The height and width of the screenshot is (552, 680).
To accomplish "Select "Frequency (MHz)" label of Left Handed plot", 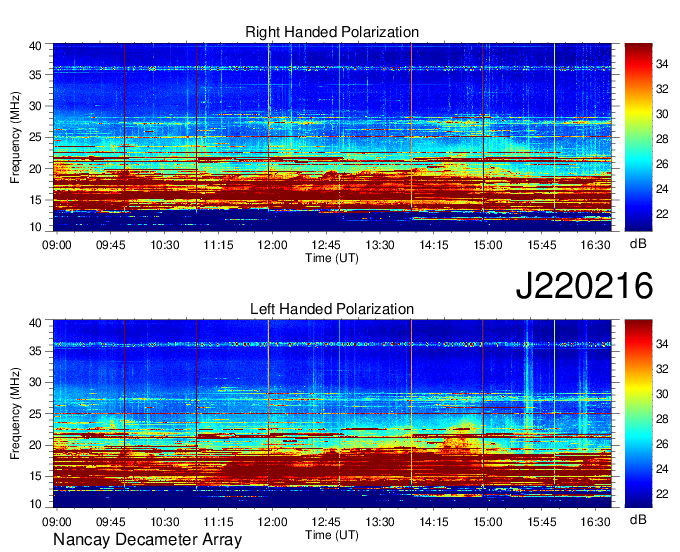I will point(15,414).
